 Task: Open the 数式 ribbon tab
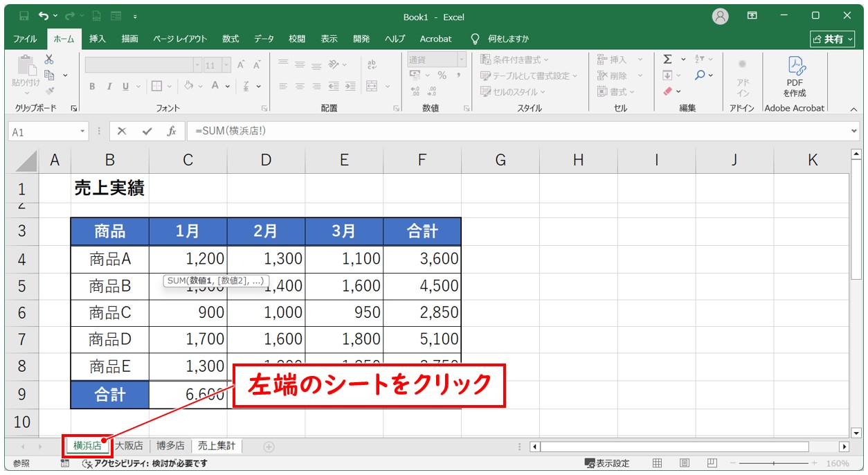[x=230, y=39]
